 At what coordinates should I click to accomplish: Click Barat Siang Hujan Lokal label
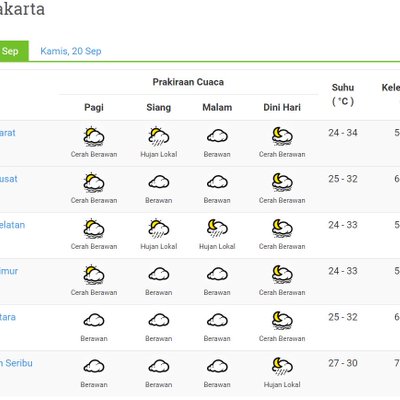tap(159, 155)
